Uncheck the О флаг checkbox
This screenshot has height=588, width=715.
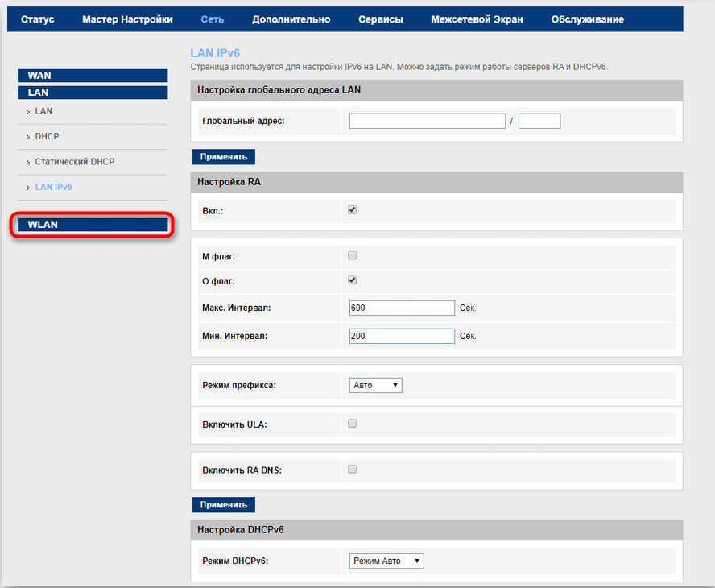click(352, 280)
